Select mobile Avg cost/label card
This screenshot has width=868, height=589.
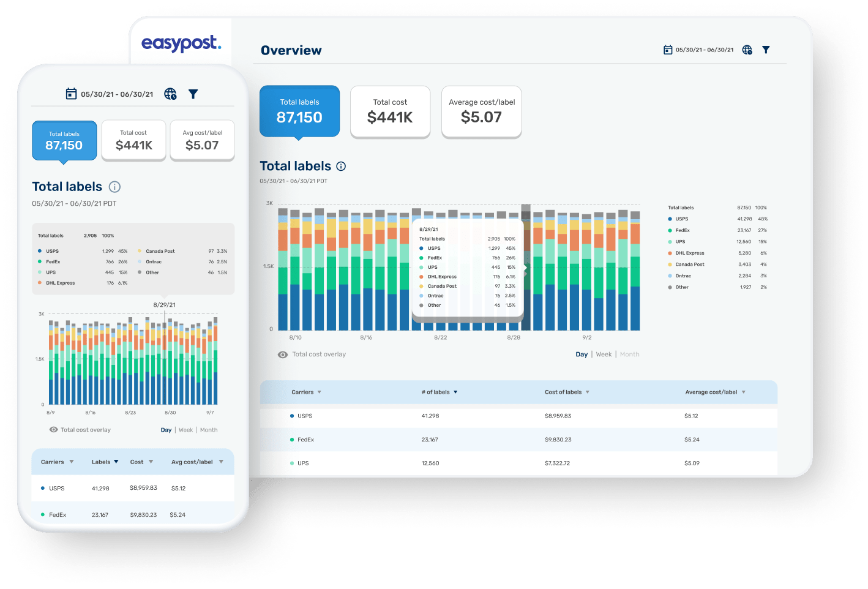pyautogui.click(x=202, y=140)
